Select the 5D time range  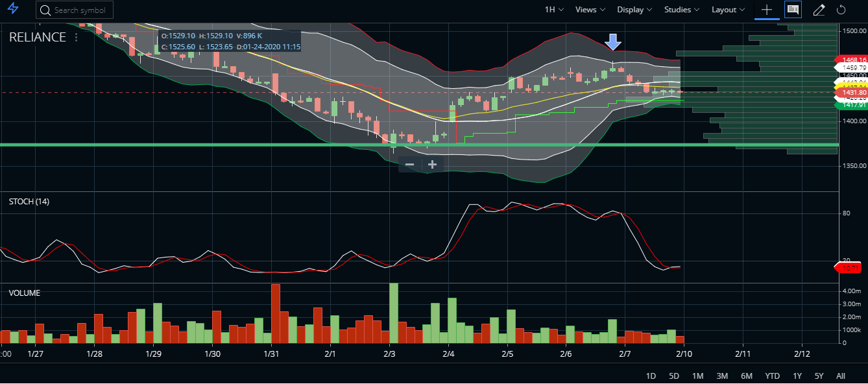[x=674, y=376]
